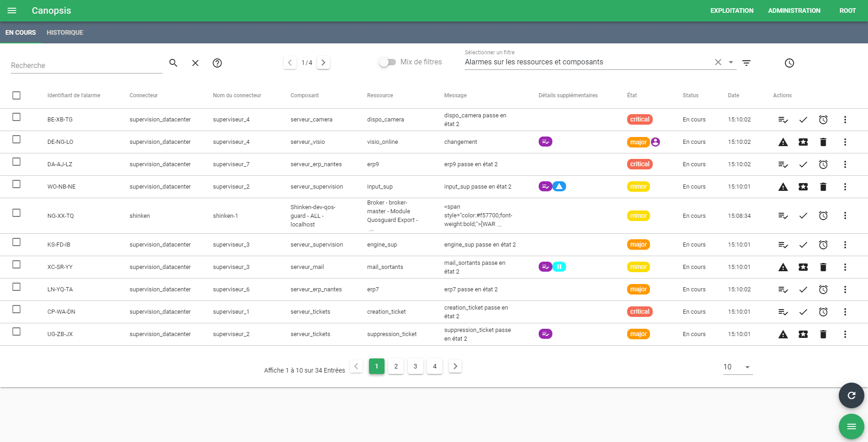Image resolution: width=868 pixels, height=442 pixels.
Task: Delete the DE-NG-LO alarm using the trash icon
Action: tap(823, 142)
